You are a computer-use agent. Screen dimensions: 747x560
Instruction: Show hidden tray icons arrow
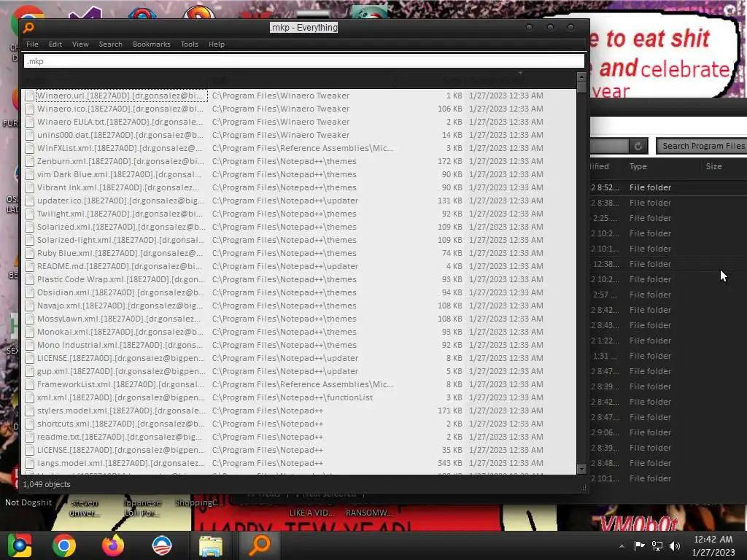coord(622,546)
